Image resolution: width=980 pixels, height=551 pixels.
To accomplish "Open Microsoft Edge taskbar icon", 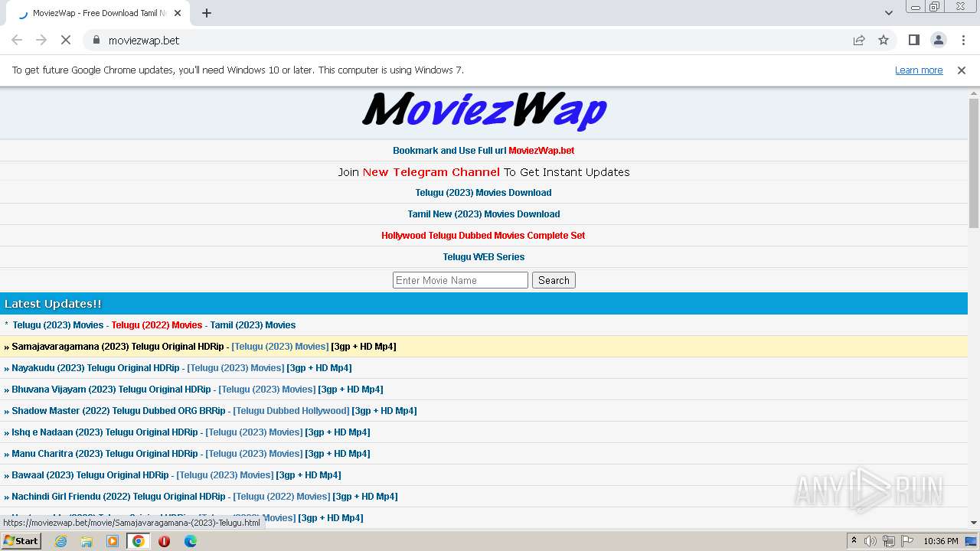I will pos(191,541).
